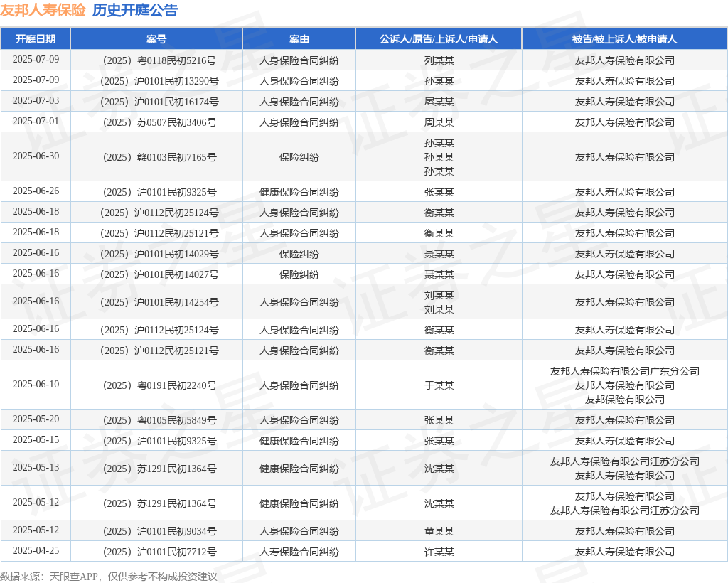Click date 2025-06-30

click(x=36, y=156)
